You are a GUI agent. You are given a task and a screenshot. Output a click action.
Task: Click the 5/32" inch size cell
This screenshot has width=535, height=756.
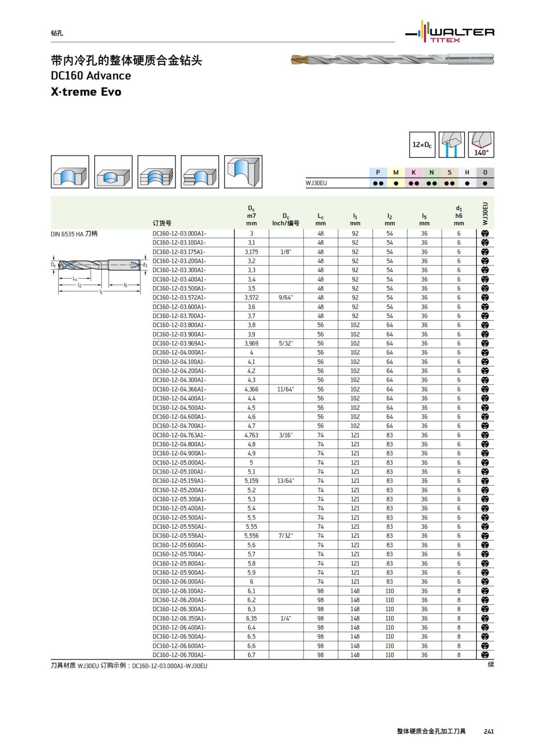[286, 343]
